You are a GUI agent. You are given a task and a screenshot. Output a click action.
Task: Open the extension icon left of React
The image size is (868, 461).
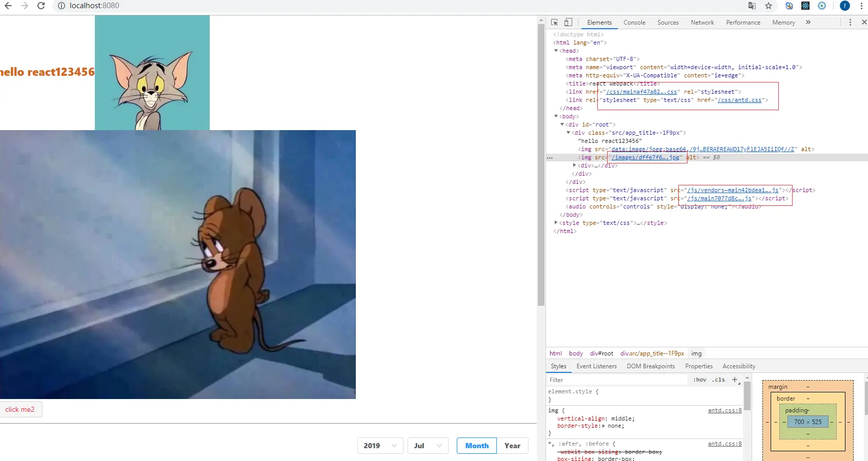tap(789, 6)
